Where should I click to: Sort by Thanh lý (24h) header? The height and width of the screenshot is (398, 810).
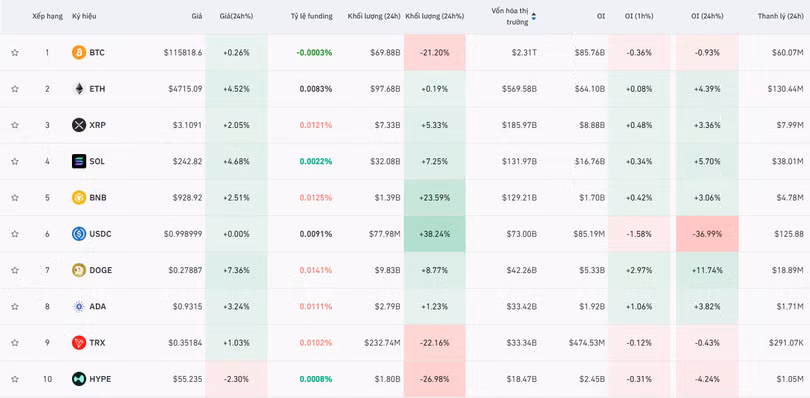coord(781,16)
